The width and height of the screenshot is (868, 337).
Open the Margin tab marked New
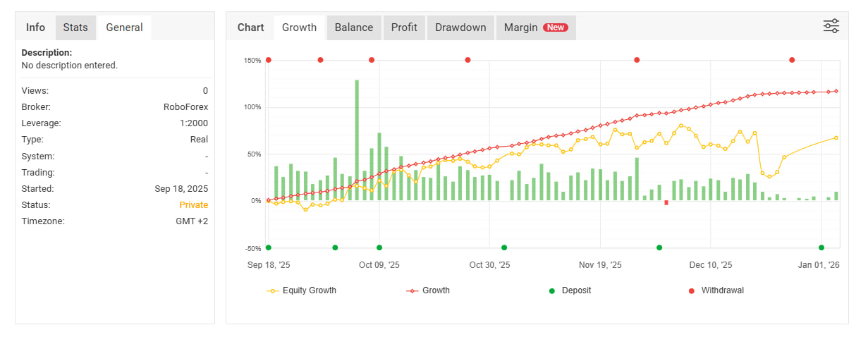pyautogui.click(x=535, y=27)
